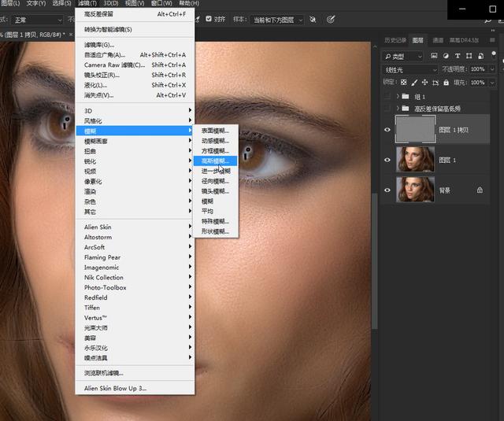Switch to the 通道 channels tab

point(438,40)
